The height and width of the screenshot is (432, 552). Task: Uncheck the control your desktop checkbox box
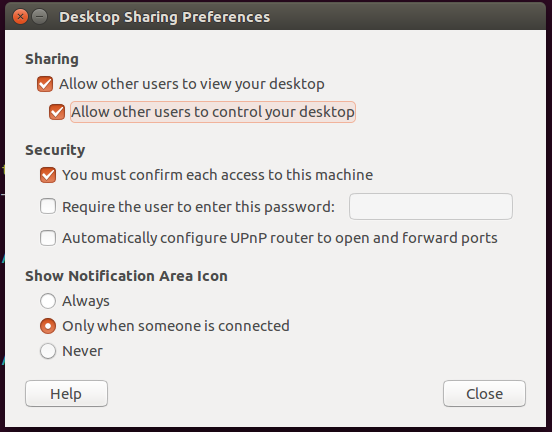point(57,112)
